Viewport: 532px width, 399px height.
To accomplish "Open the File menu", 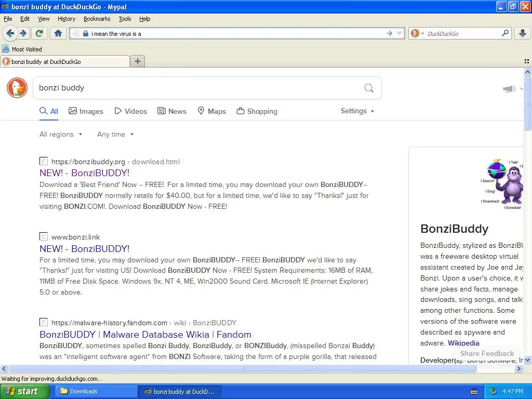I will pyautogui.click(x=8, y=19).
